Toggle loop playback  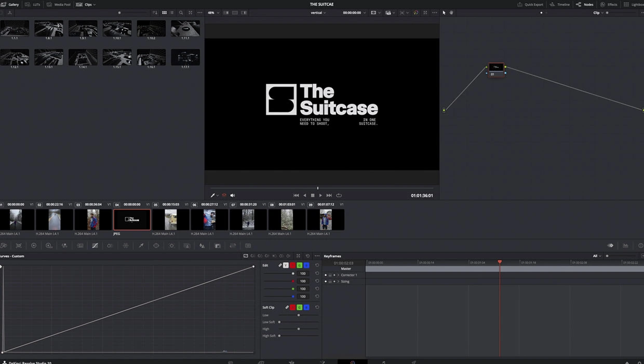click(x=339, y=196)
